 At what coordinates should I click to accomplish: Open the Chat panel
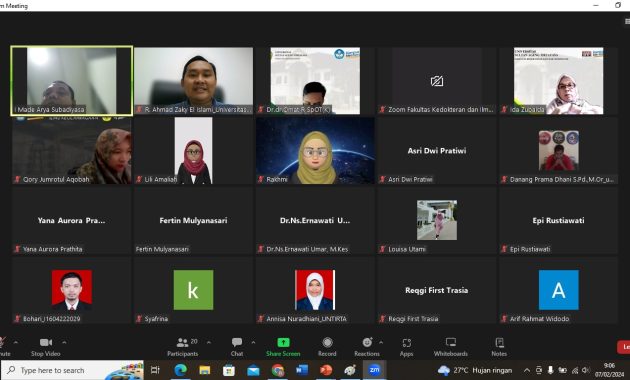237,347
